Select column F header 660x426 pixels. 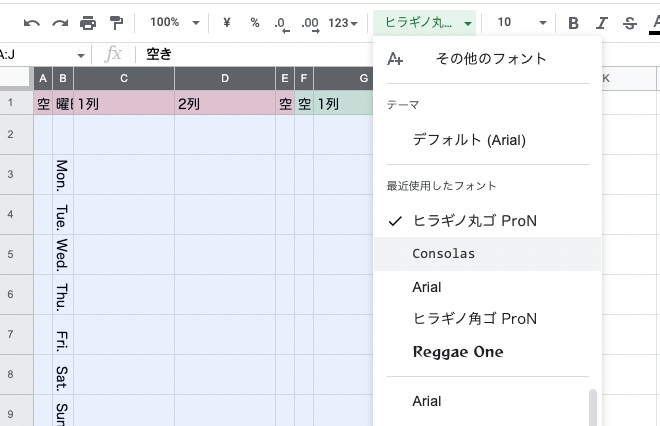click(304, 78)
